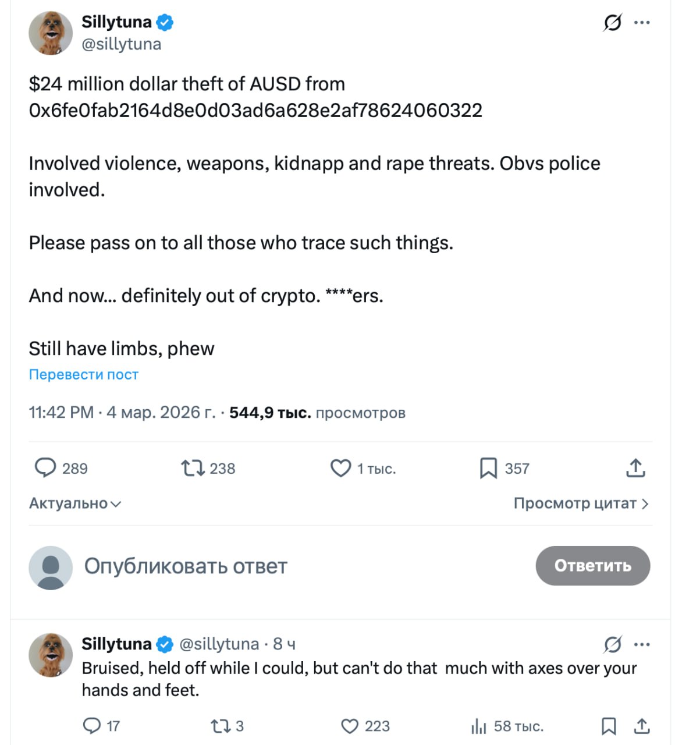Like the reply tweet with 223 likes
The image size is (700, 745).
point(350,726)
